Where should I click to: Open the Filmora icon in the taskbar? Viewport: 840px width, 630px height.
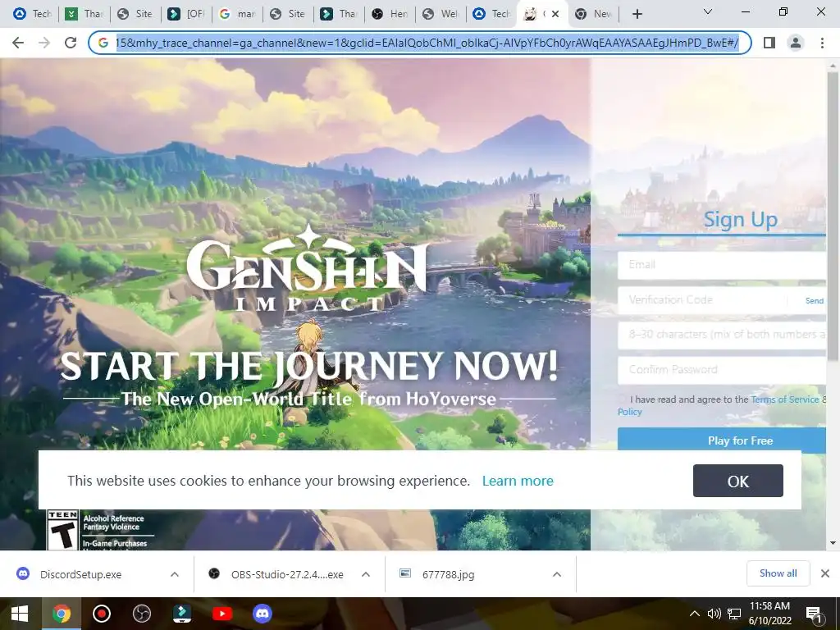(182, 614)
